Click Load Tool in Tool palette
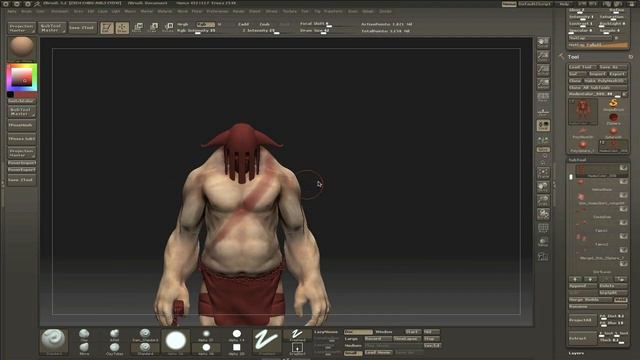Screen dimensions: 640x360 pyautogui.click(x=582, y=67)
